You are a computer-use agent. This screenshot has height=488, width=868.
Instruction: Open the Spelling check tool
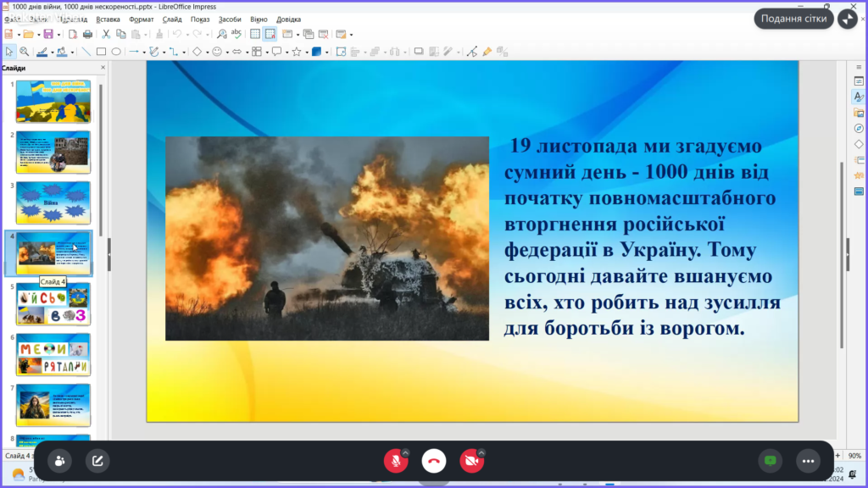click(236, 34)
